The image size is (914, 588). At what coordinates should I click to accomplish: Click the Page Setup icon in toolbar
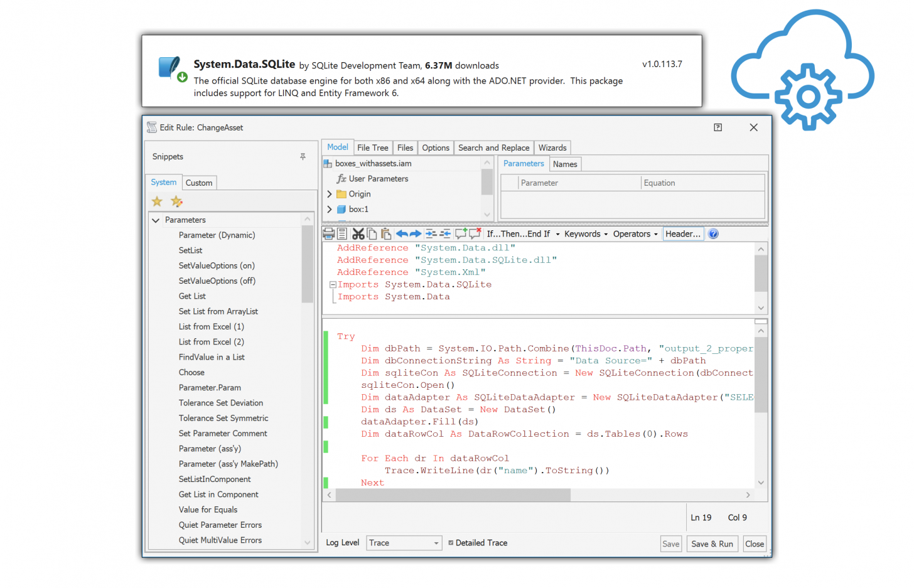pyautogui.click(x=342, y=234)
